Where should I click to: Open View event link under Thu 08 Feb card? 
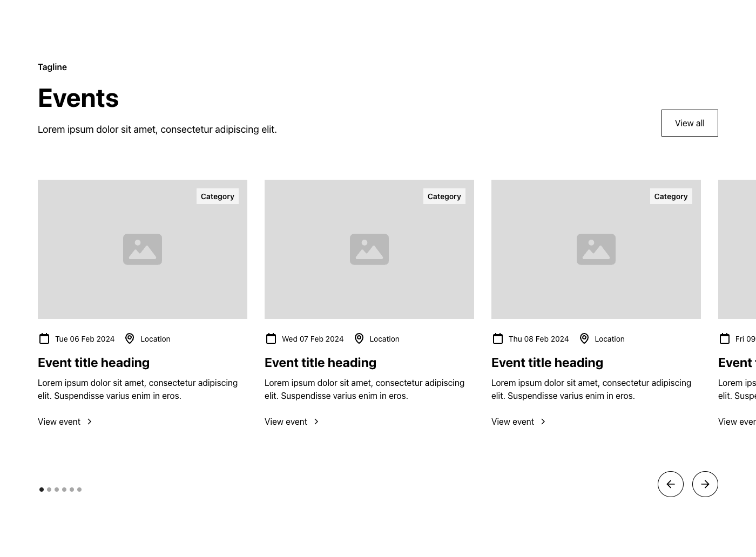pos(518,422)
